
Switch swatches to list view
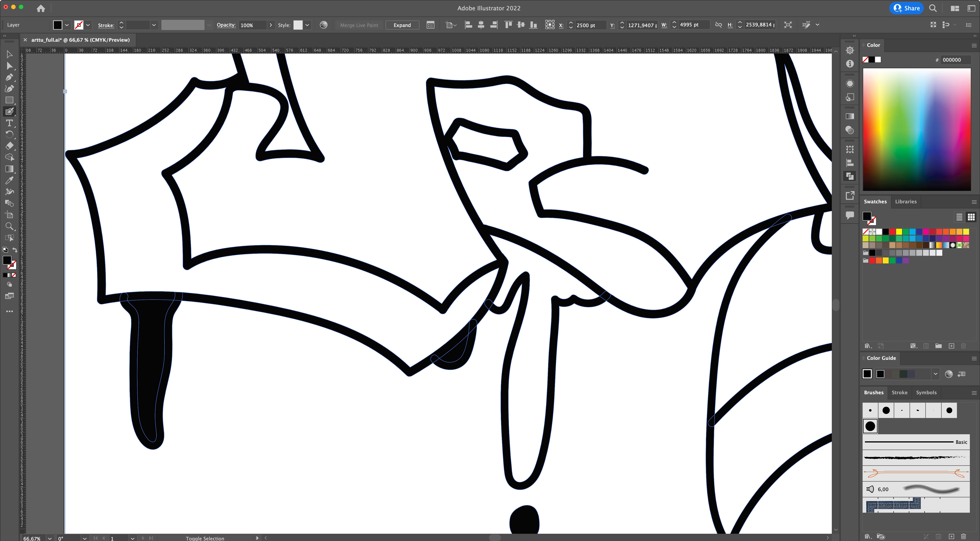(x=959, y=217)
